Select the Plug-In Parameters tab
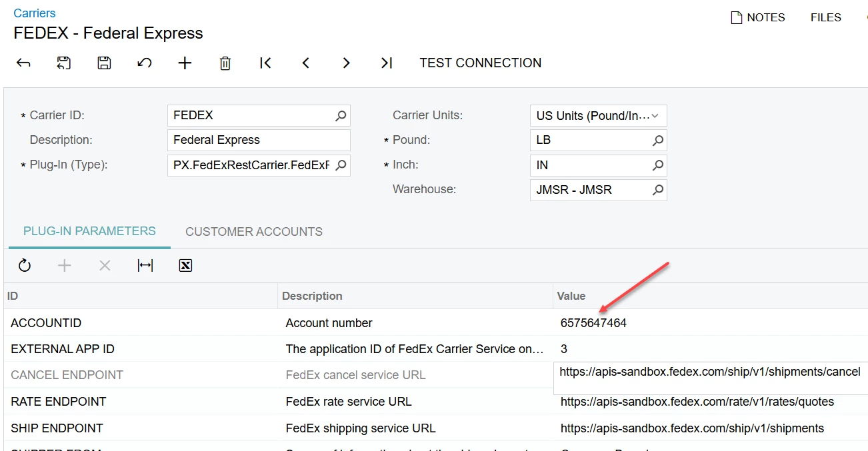The height and width of the screenshot is (451, 868). click(89, 231)
